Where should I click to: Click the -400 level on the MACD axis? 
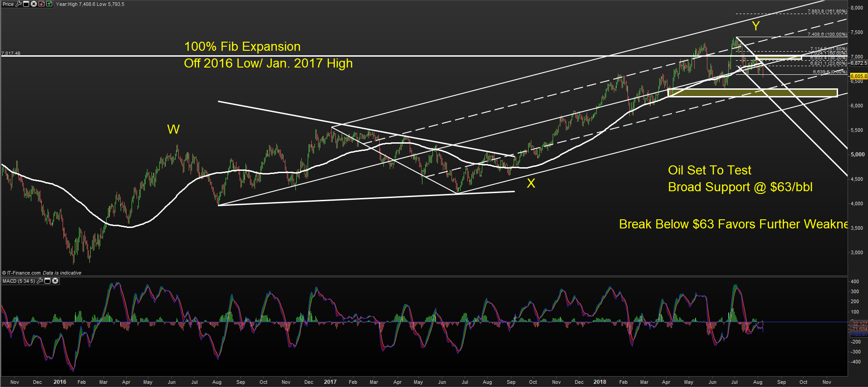point(855,362)
